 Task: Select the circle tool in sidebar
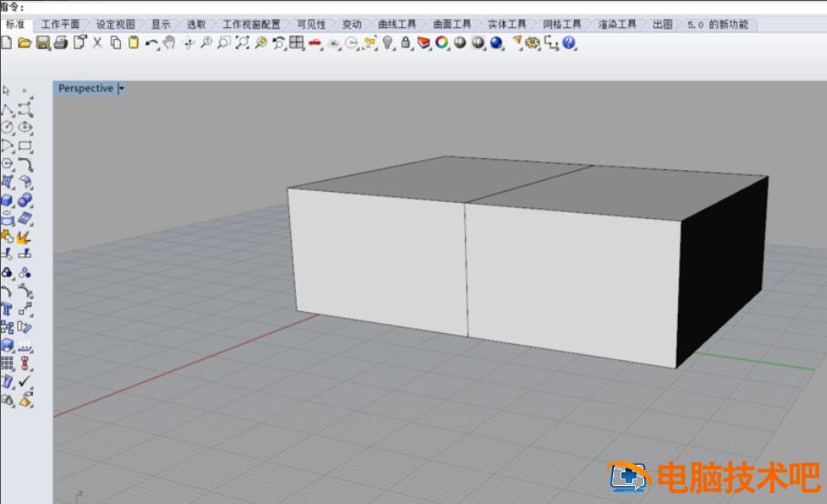7,127
